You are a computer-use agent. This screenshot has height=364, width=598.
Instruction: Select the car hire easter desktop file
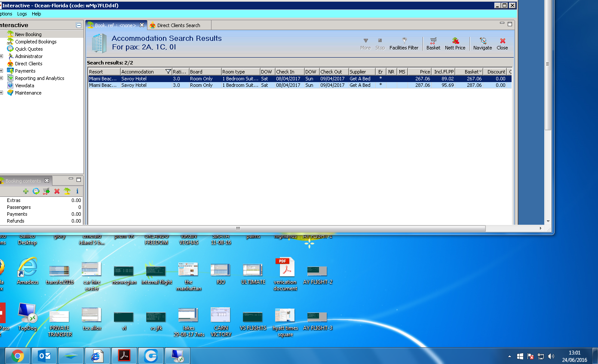click(92, 276)
